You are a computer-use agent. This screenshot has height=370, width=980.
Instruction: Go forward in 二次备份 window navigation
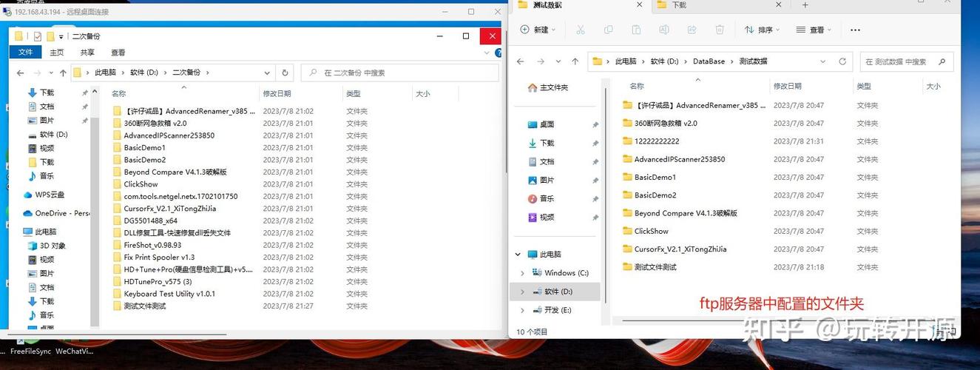point(36,73)
